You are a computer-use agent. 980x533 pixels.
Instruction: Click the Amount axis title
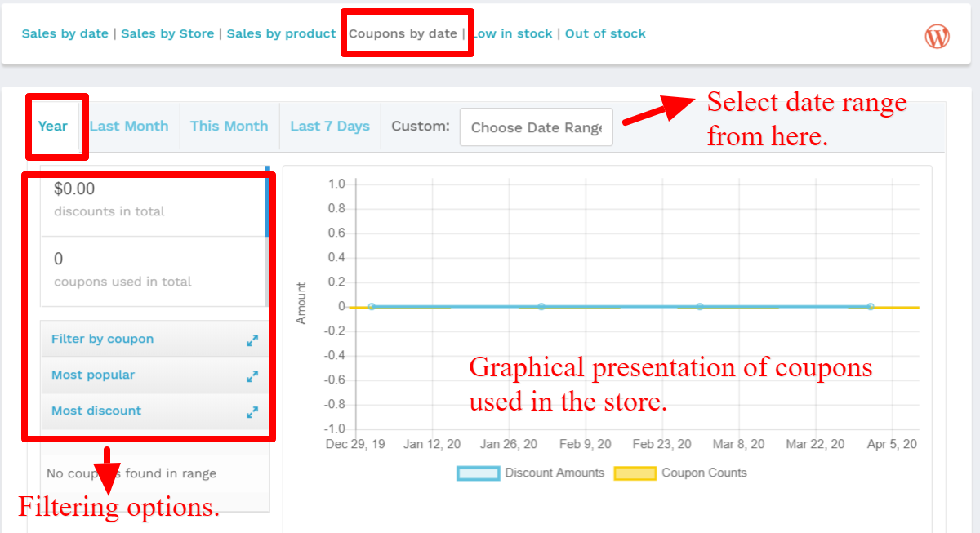coord(301,304)
